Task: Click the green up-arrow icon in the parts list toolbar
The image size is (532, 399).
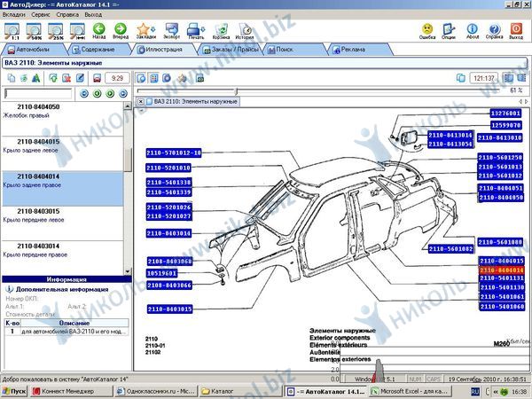Action: 53,78
